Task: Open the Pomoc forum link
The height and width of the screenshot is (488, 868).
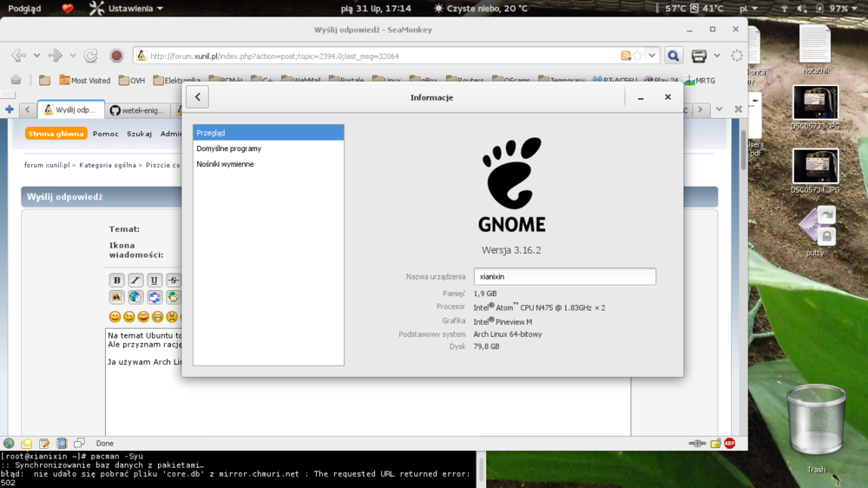Action: tap(105, 134)
